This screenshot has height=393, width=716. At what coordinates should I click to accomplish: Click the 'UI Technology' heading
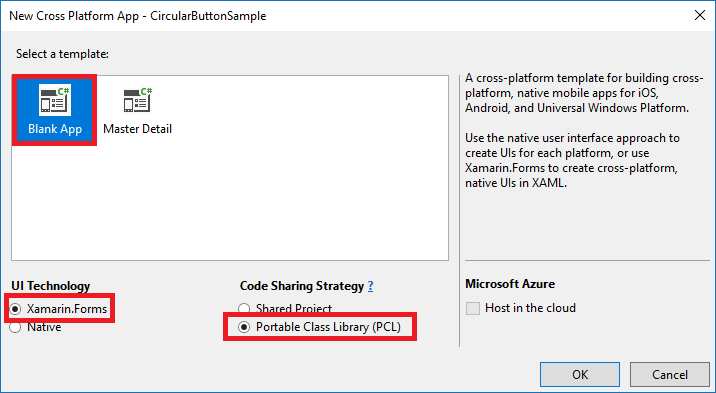(x=51, y=286)
